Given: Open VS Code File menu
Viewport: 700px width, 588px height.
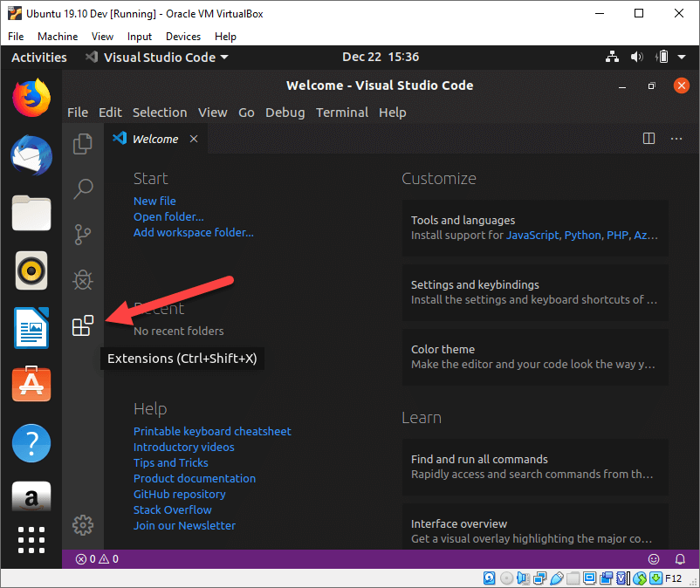Looking at the screenshot, I should pyautogui.click(x=78, y=113).
